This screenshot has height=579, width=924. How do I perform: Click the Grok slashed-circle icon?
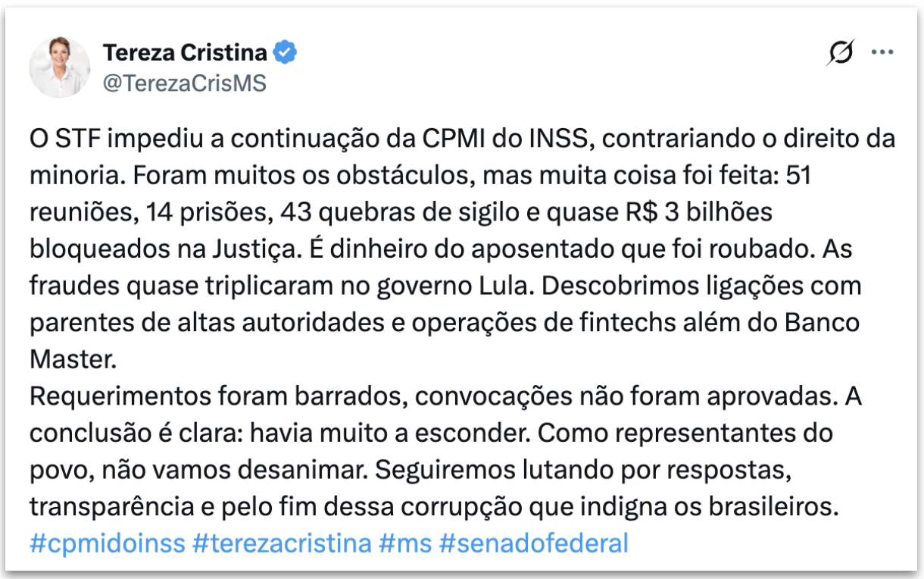841,52
